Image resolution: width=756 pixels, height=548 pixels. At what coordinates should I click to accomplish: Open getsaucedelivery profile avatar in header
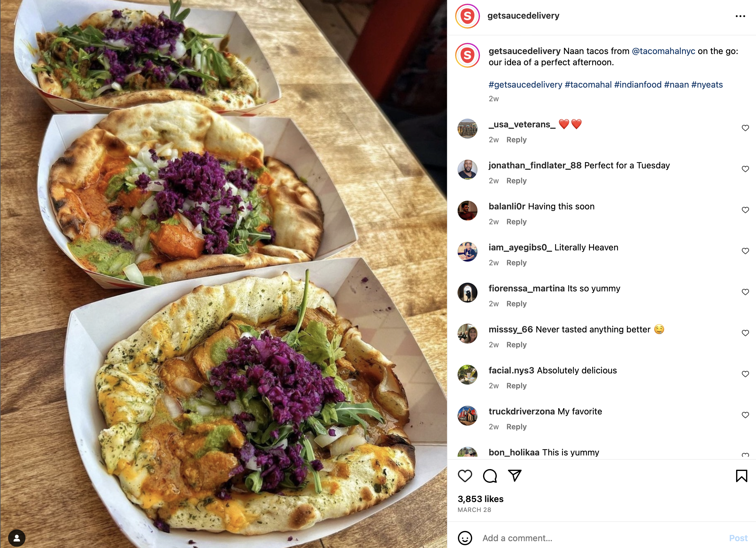(467, 16)
